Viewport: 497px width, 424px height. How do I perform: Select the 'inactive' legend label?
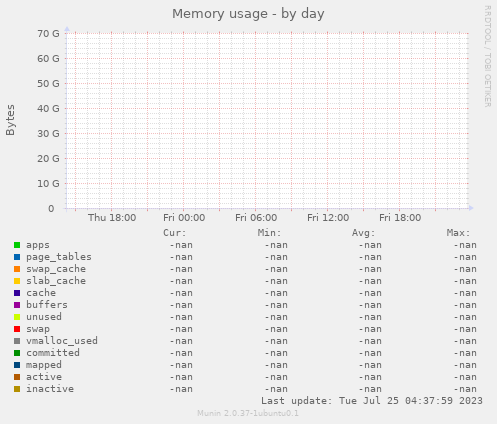[50, 389]
